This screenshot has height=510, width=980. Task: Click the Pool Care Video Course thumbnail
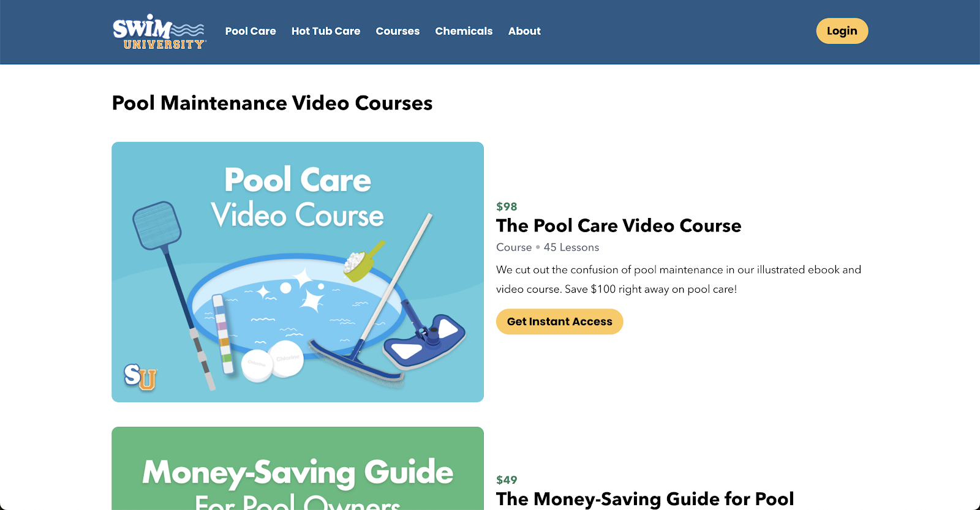tap(298, 272)
